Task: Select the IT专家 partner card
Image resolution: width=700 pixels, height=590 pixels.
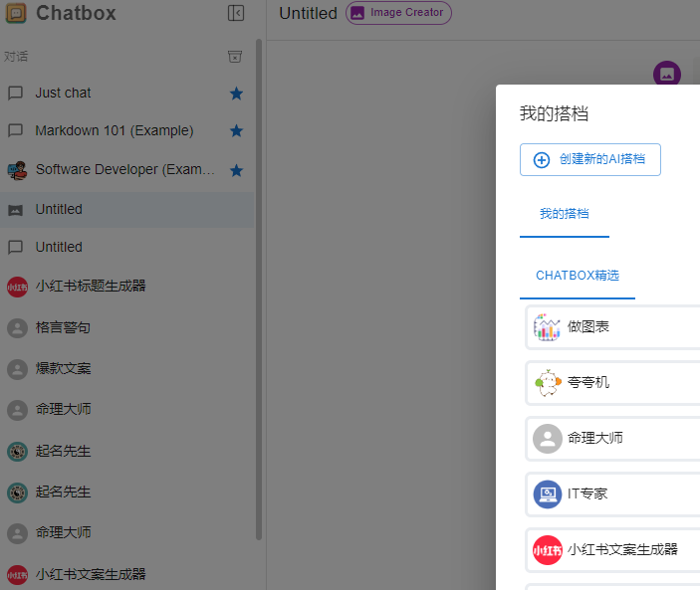Action: coord(613,494)
